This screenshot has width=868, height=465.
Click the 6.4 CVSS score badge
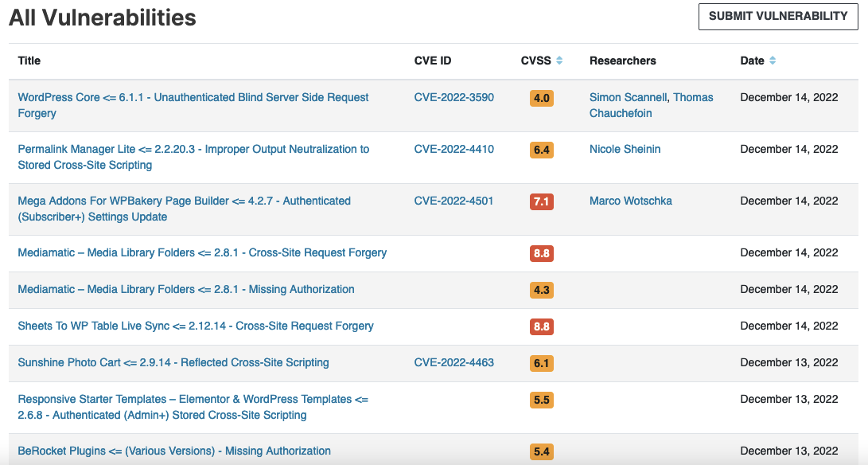[541, 150]
